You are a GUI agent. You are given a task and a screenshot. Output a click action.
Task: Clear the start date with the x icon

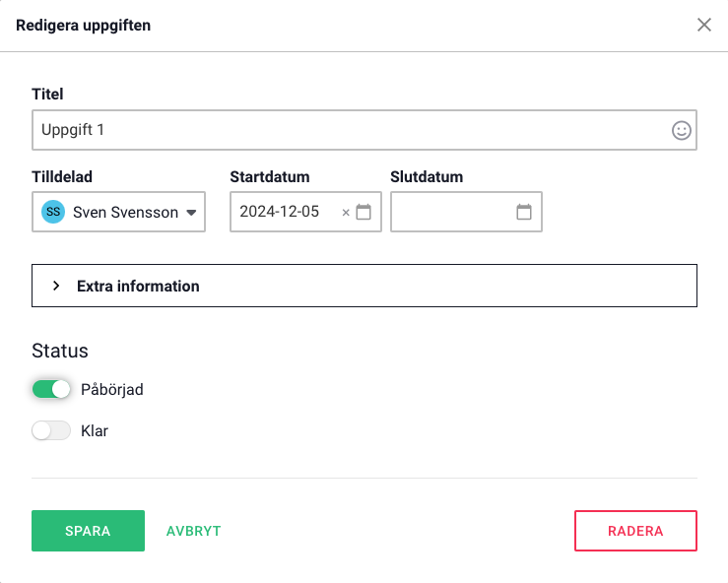346,213
